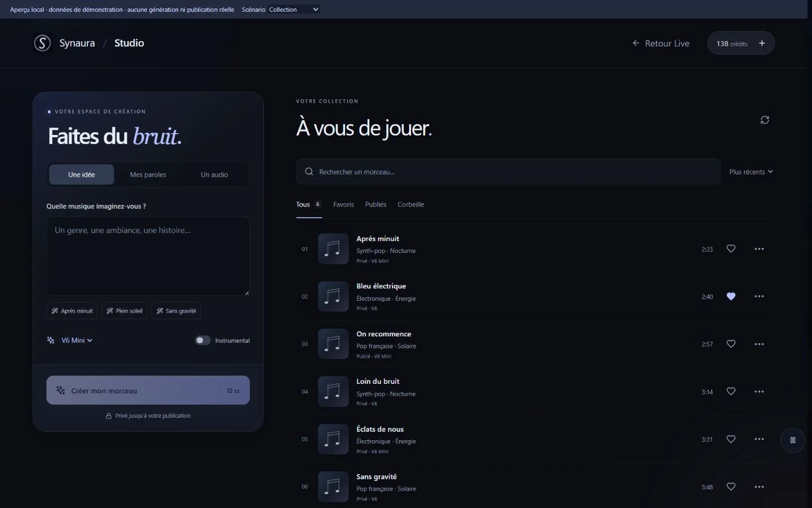
Task: Click the Synaura logo icon
Action: (42, 43)
